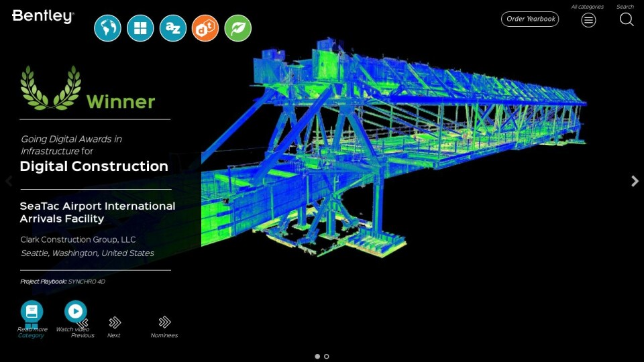
Task: Go to the Bentley logo home link
Action: pyautogui.click(x=43, y=17)
